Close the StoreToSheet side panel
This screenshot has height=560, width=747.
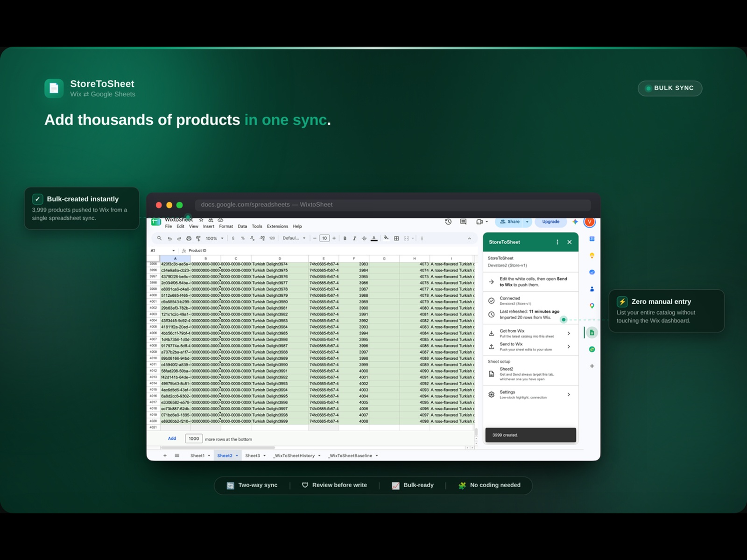pyautogui.click(x=570, y=242)
